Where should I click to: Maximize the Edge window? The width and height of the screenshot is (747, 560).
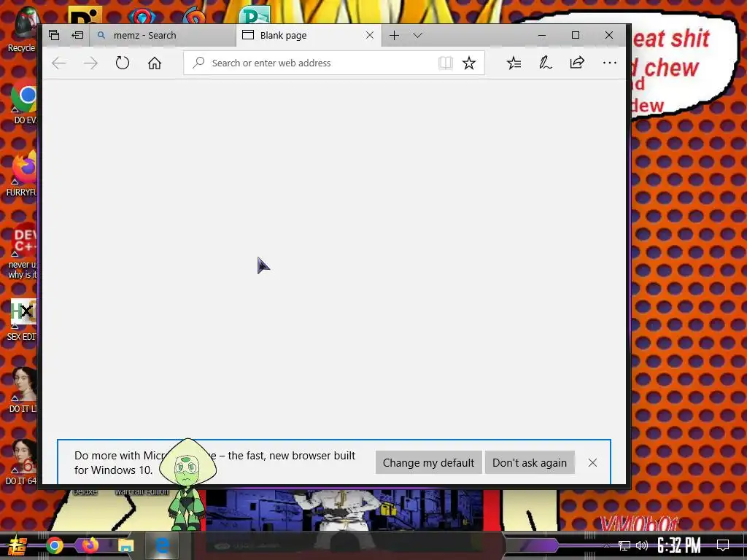click(576, 35)
